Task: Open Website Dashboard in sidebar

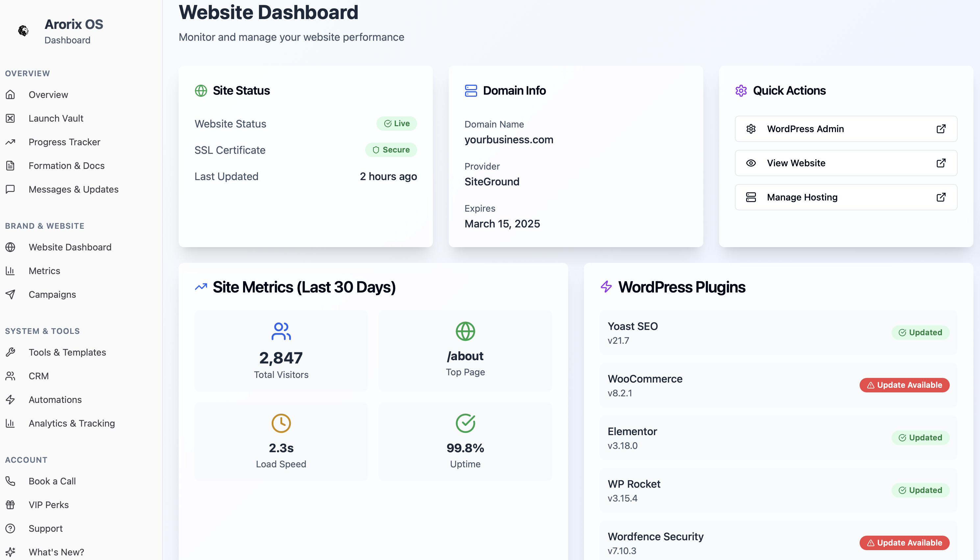Action: pyautogui.click(x=70, y=247)
